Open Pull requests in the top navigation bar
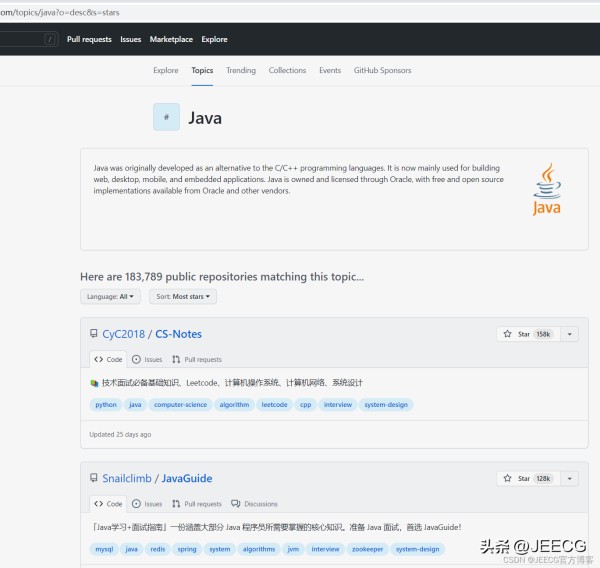The height and width of the screenshot is (568, 600). click(x=89, y=39)
